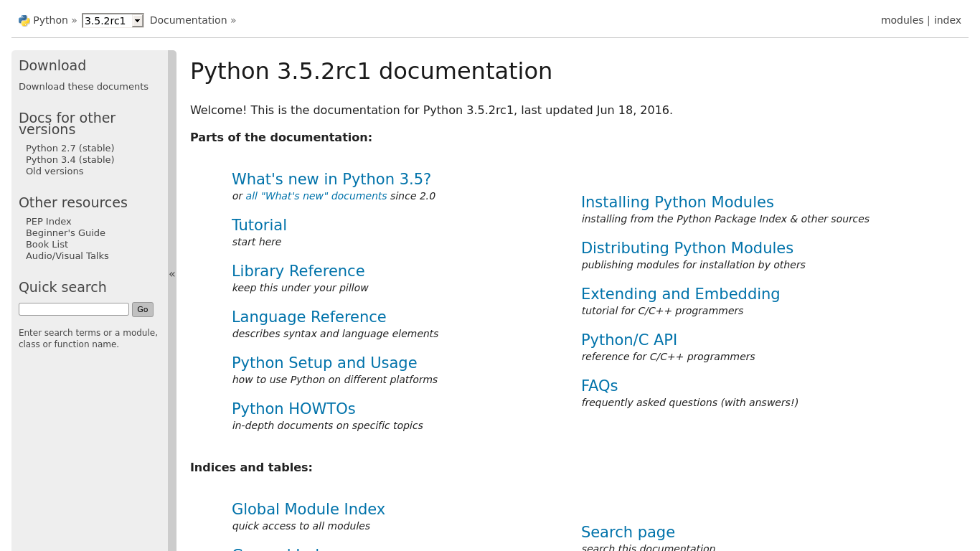Open the Documentation breadcrumb link
Viewport: 980px width, 551px height.
point(188,20)
